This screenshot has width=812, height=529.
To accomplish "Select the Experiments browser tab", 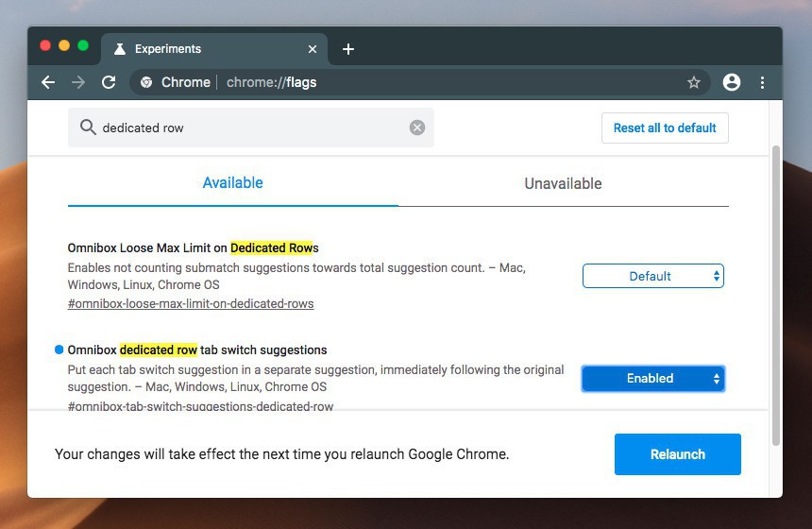I will (x=214, y=49).
